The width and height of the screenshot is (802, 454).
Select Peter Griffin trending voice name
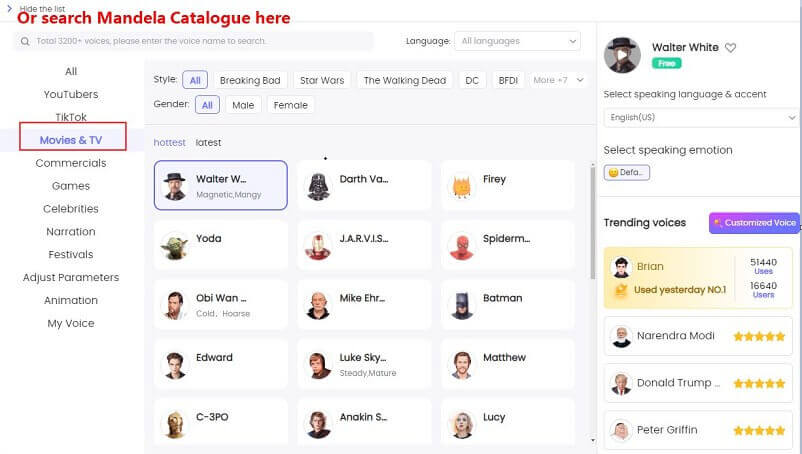coord(667,430)
